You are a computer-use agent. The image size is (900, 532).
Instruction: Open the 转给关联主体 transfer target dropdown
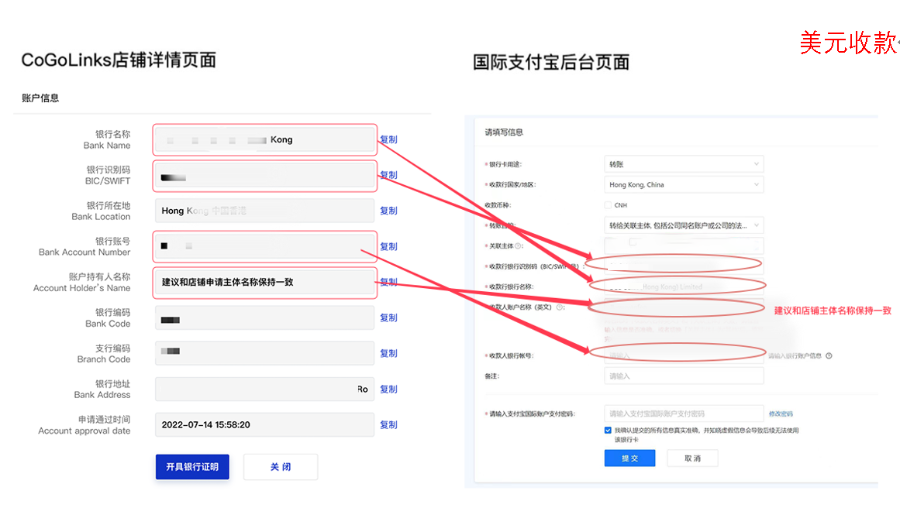point(684,225)
